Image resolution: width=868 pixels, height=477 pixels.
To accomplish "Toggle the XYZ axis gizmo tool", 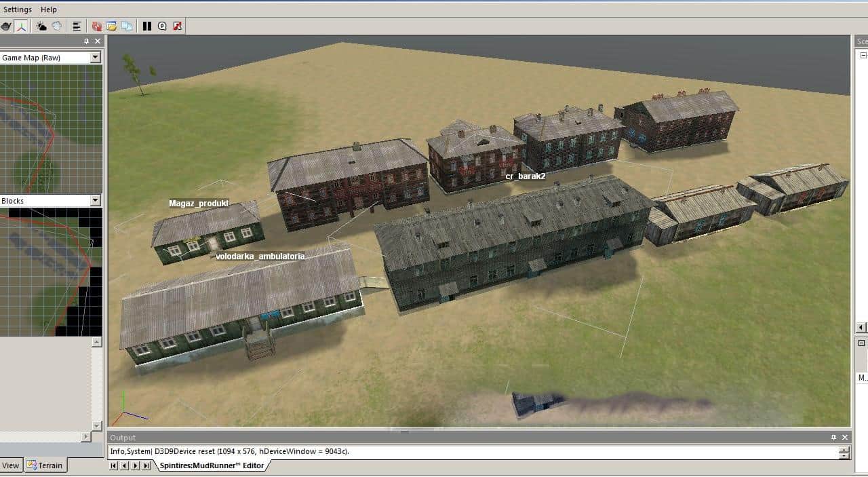I will (22, 26).
